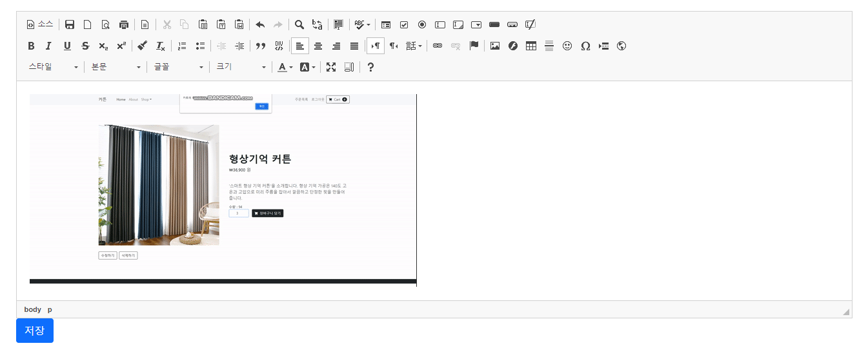The image size is (868, 348).
Task: Insert a form element
Action: click(x=386, y=24)
